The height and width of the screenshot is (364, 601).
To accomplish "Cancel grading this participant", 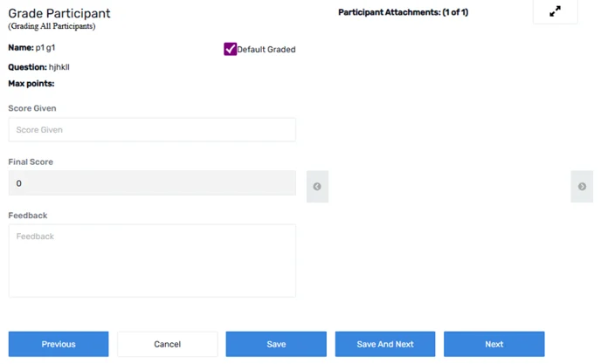I will click(x=168, y=344).
